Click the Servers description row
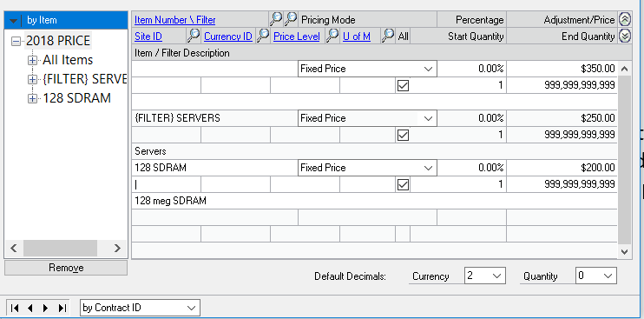644x319 pixels. coord(374,151)
